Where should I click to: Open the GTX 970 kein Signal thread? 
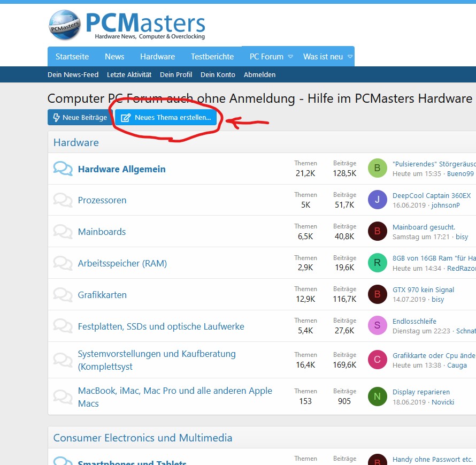click(x=423, y=289)
